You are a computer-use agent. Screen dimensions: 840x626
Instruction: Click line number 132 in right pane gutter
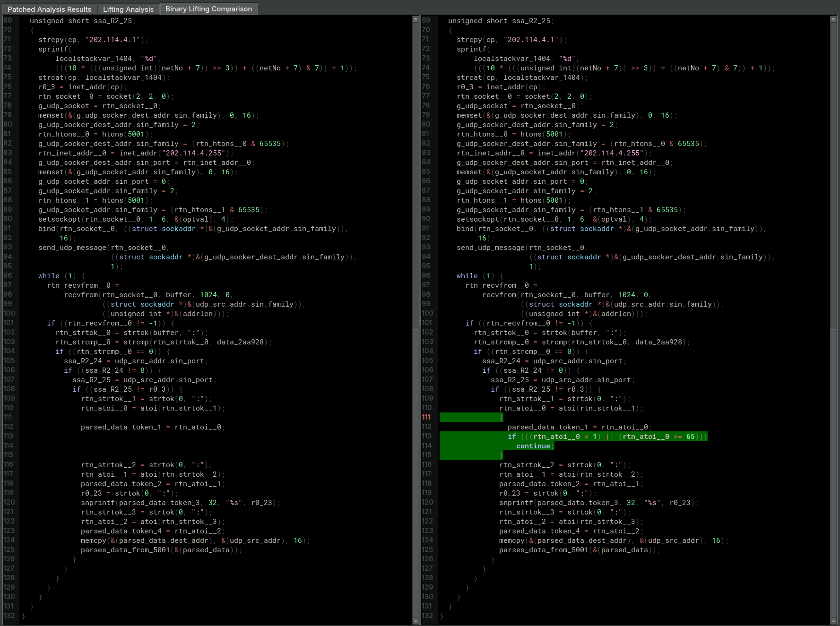(x=427, y=616)
